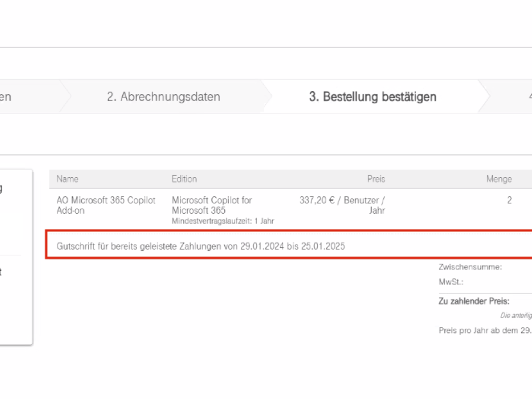The image size is (532, 399).
Task: Click the 'Edition' column header
Action: point(184,179)
